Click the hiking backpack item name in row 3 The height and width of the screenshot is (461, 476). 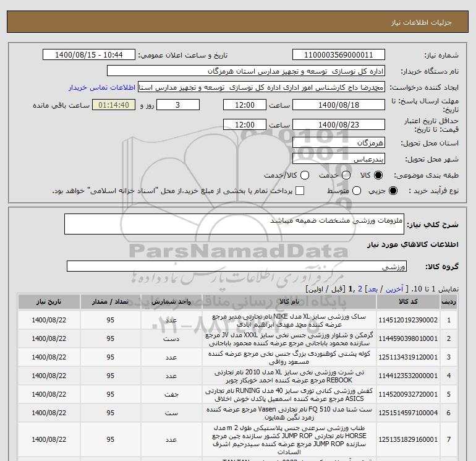pyautogui.click(x=289, y=358)
